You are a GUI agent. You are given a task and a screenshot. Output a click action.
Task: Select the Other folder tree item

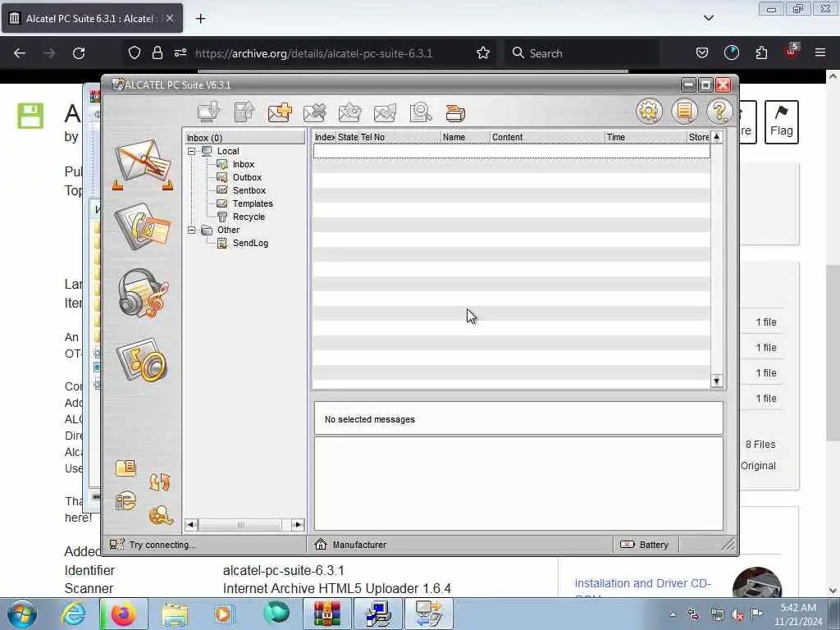coord(228,230)
